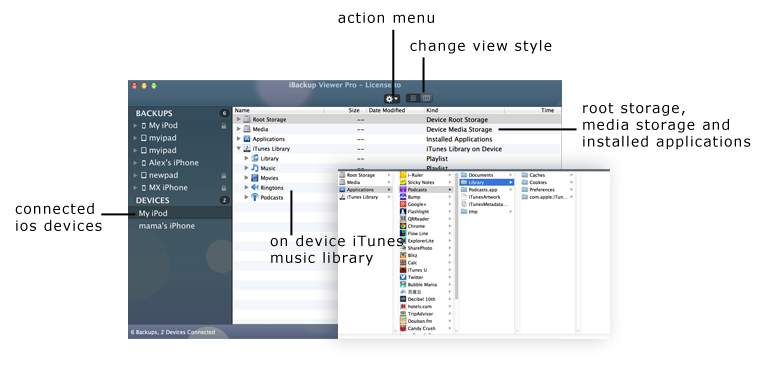Expand the MX iPhone backup
The width and height of the screenshot is (764, 366).
(x=135, y=188)
